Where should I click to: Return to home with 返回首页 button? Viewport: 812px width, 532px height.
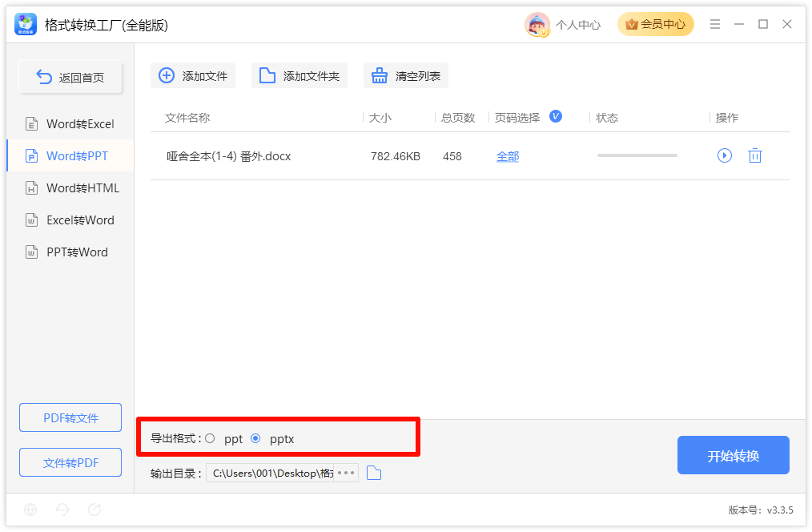coord(70,77)
